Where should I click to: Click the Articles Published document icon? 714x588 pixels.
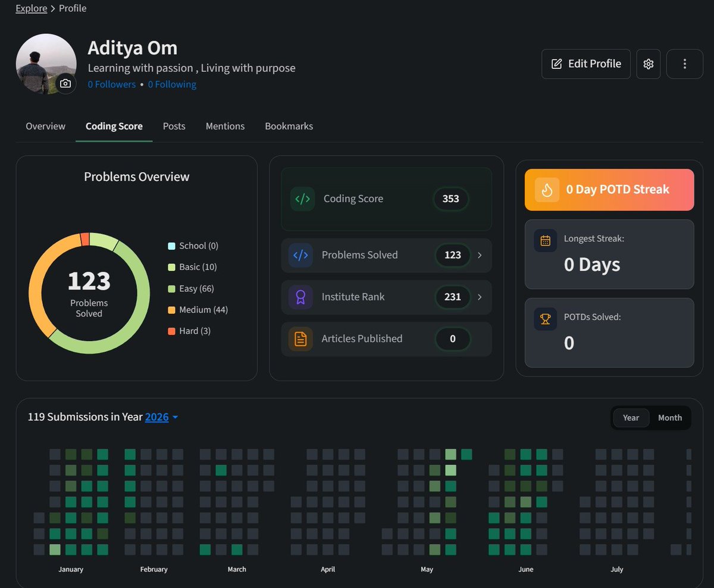300,339
